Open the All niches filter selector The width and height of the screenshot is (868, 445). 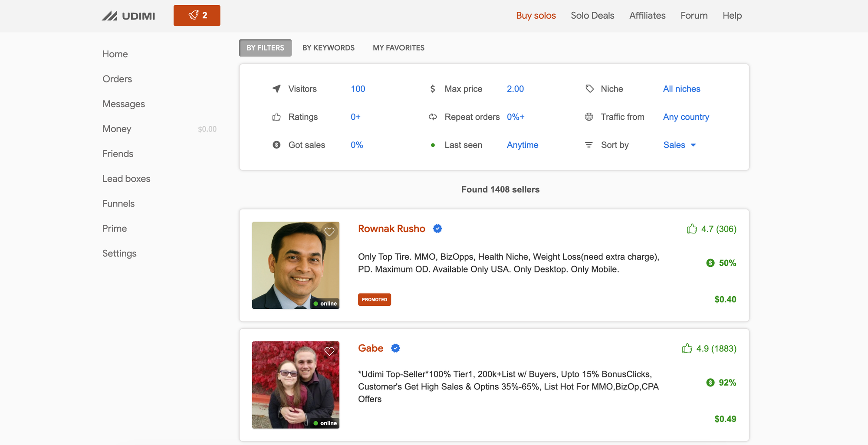click(681, 89)
